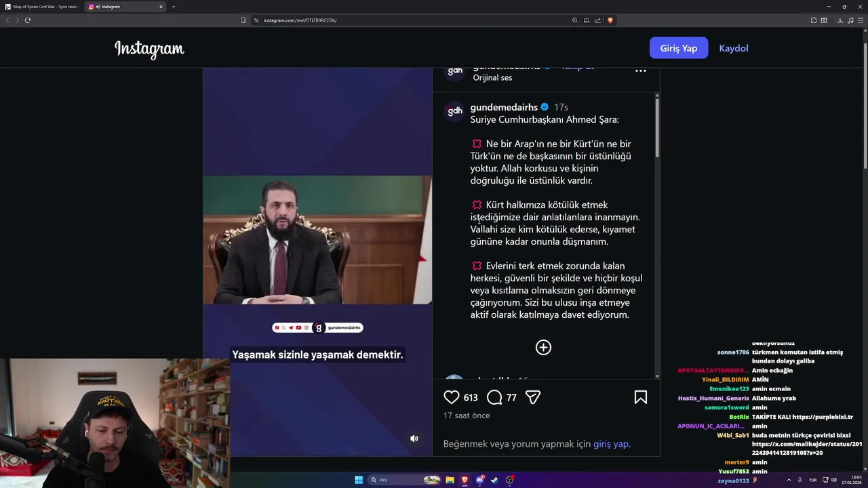Open Discord from the taskbar

coord(480,480)
